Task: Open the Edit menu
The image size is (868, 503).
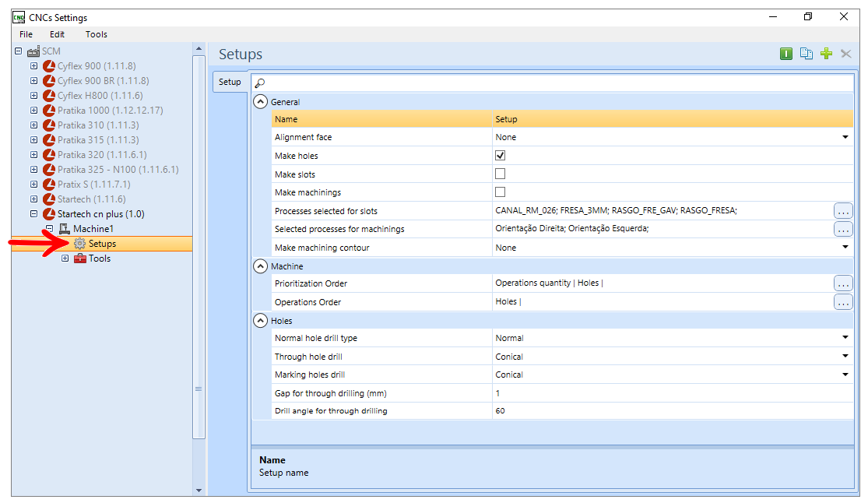Action: [x=57, y=34]
